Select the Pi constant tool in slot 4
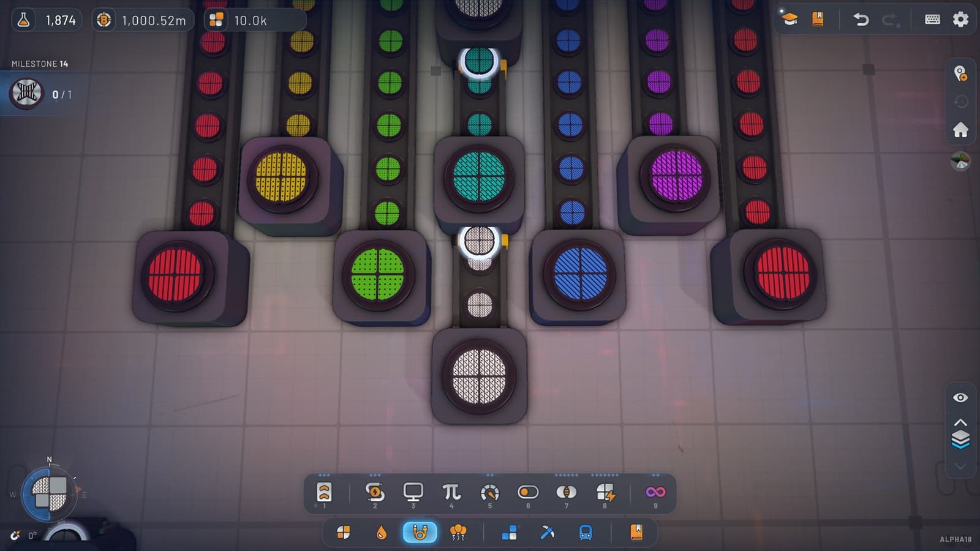 451,492
